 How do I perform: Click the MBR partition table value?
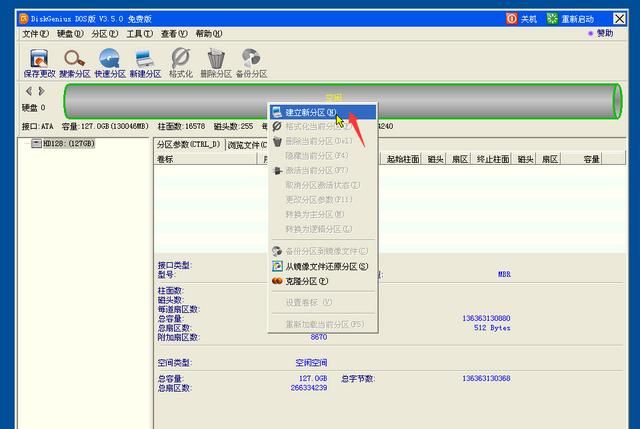(x=504, y=274)
